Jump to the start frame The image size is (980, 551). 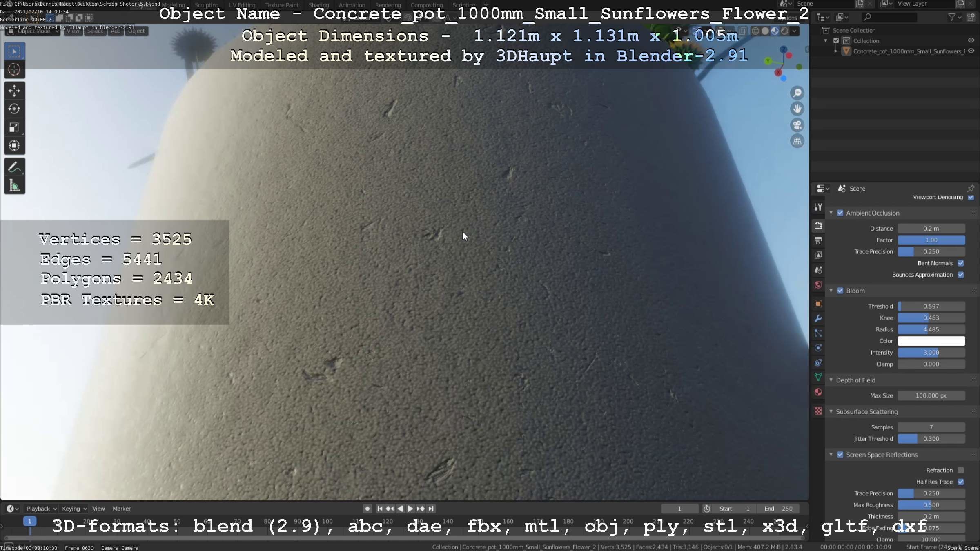pyautogui.click(x=380, y=509)
